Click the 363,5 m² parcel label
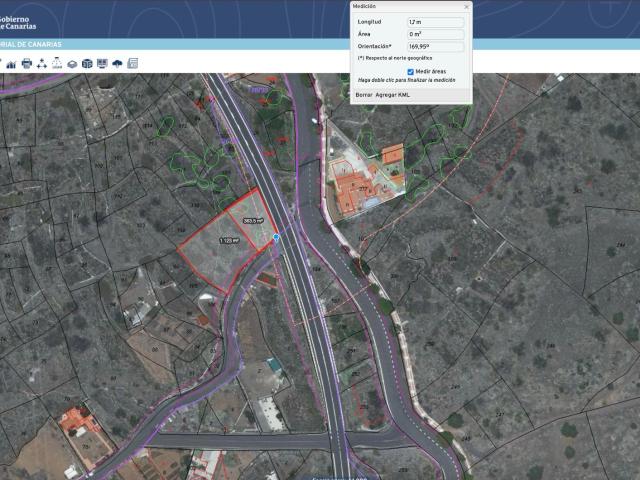 (253, 220)
